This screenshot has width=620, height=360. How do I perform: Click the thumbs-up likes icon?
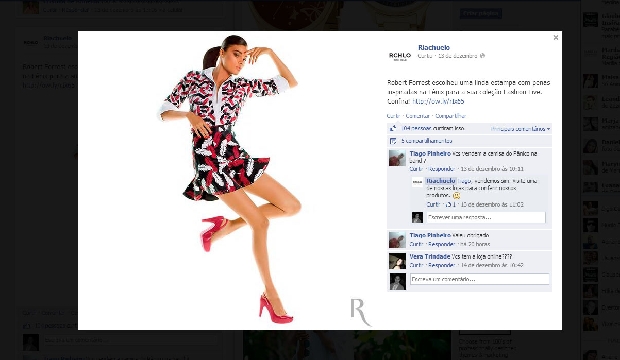click(x=393, y=129)
